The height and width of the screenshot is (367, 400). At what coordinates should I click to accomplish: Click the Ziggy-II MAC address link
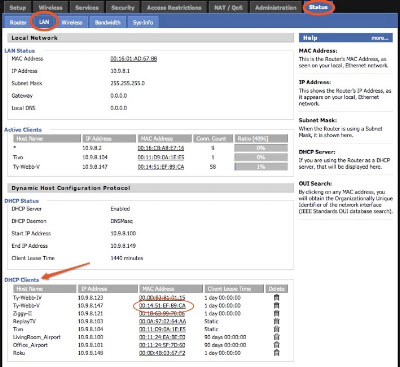(x=162, y=313)
